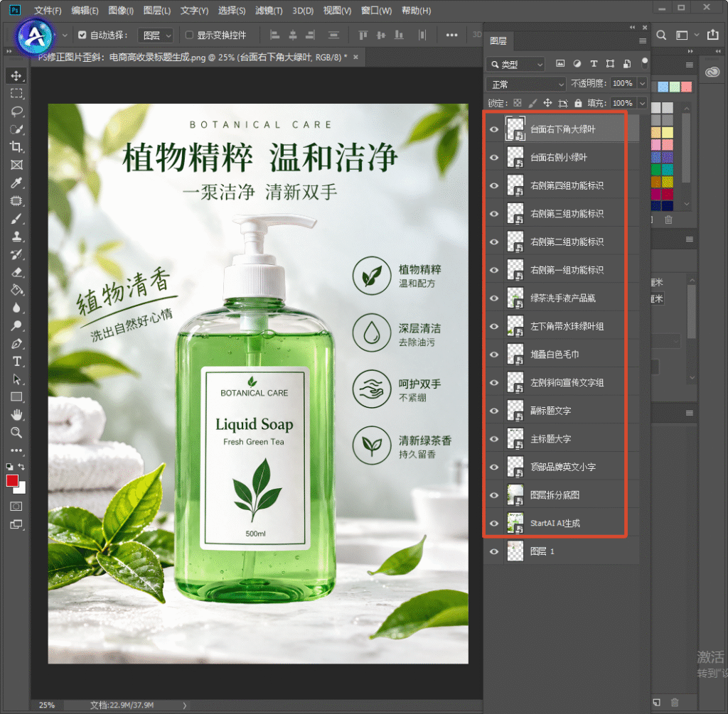728x714 pixels.
Task: Click the lock all layer icon
Action: (x=578, y=103)
